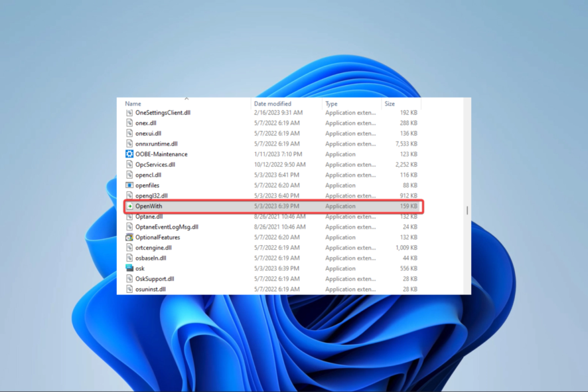The image size is (588, 392).
Task: Select the opengl32.dll file name
Action: pyautogui.click(x=151, y=195)
